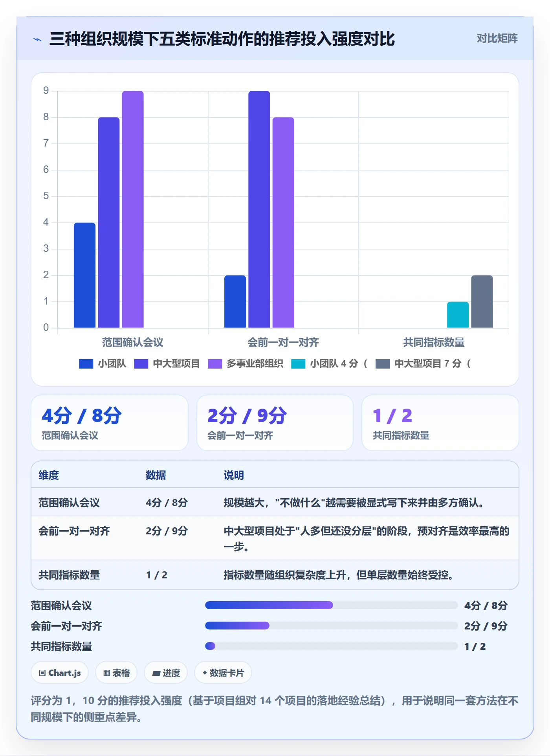This screenshot has height=756, width=550.
Task: Open the 2分 / 9分 data card
Action: tap(275, 423)
